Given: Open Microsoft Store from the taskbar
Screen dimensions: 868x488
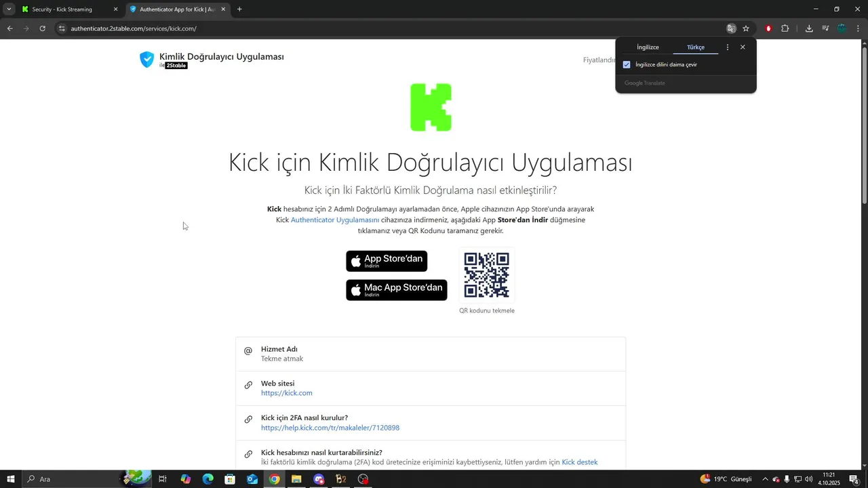Looking at the screenshot, I should pyautogui.click(x=230, y=479).
